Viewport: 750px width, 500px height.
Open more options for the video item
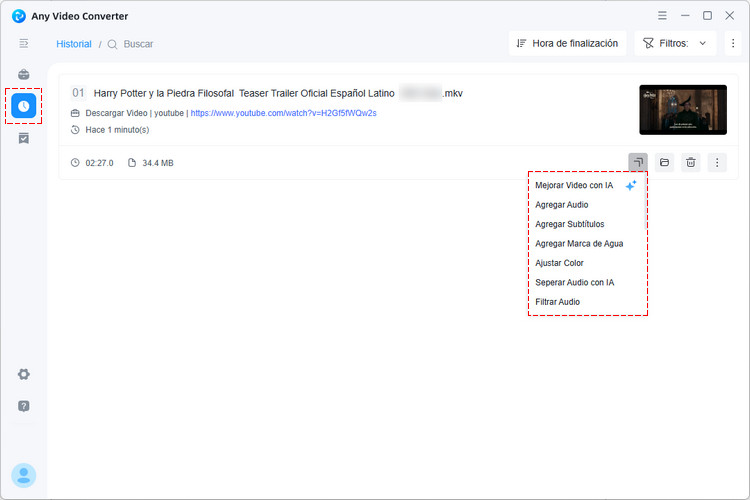[717, 163]
